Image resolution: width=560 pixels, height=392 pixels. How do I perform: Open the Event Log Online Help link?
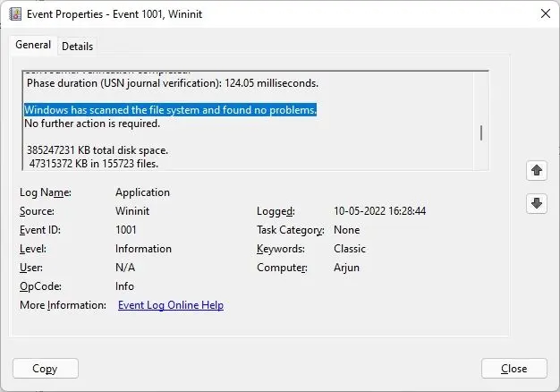point(171,305)
